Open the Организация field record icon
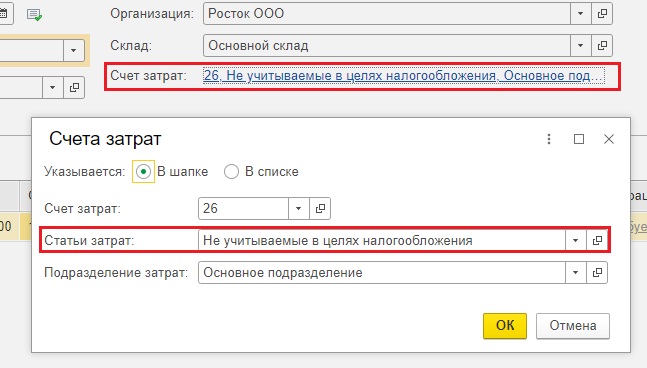The width and height of the screenshot is (647, 368). [x=602, y=14]
